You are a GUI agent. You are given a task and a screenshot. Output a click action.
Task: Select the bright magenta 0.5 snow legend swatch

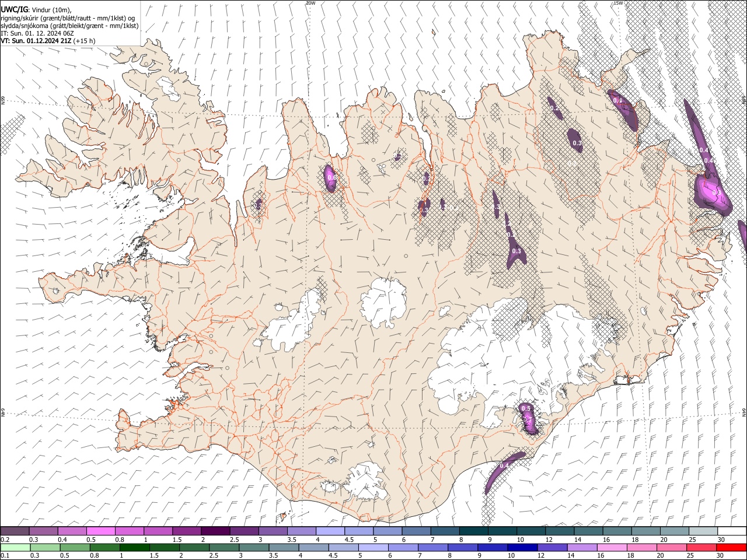point(100,531)
